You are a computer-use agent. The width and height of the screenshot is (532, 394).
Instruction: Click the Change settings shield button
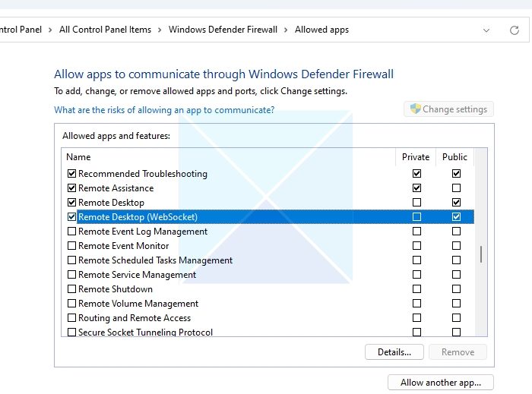click(x=448, y=109)
